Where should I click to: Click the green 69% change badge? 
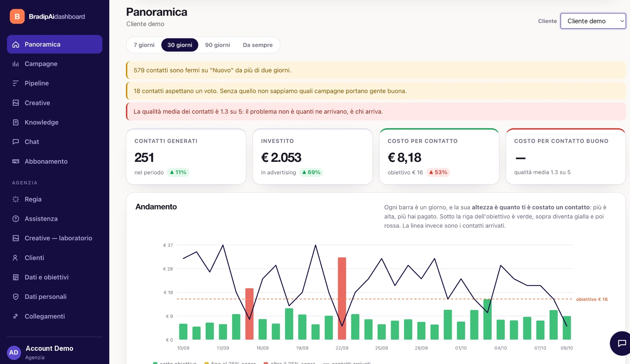[x=311, y=172]
